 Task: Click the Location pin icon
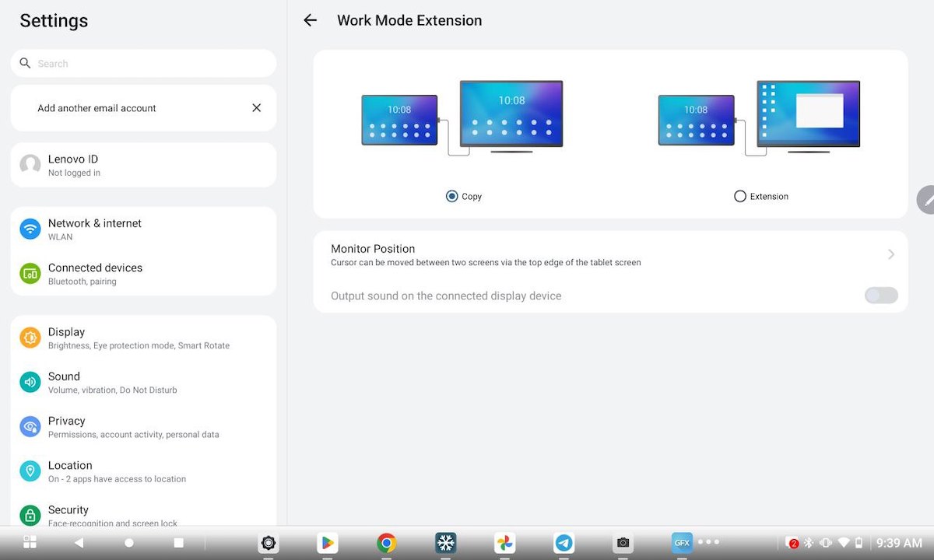[30, 471]
